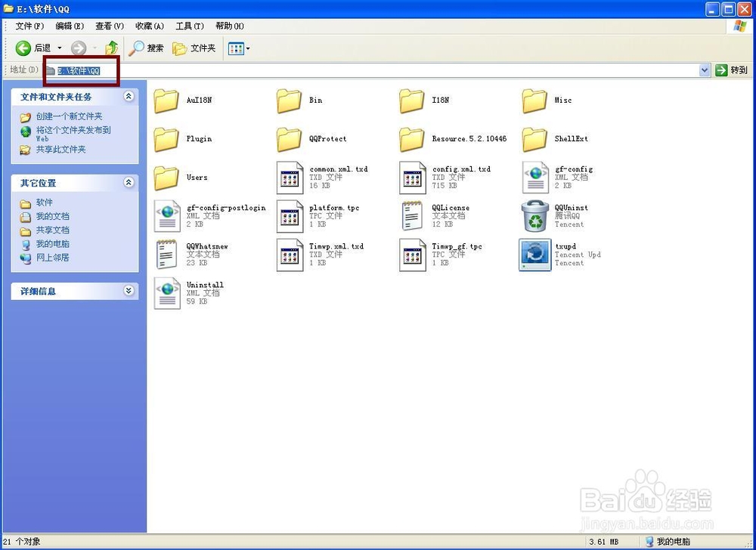Toggle the Folders (文件夹) pane button
This screenshot has width=756, height=550.
(x=194, y=48)
